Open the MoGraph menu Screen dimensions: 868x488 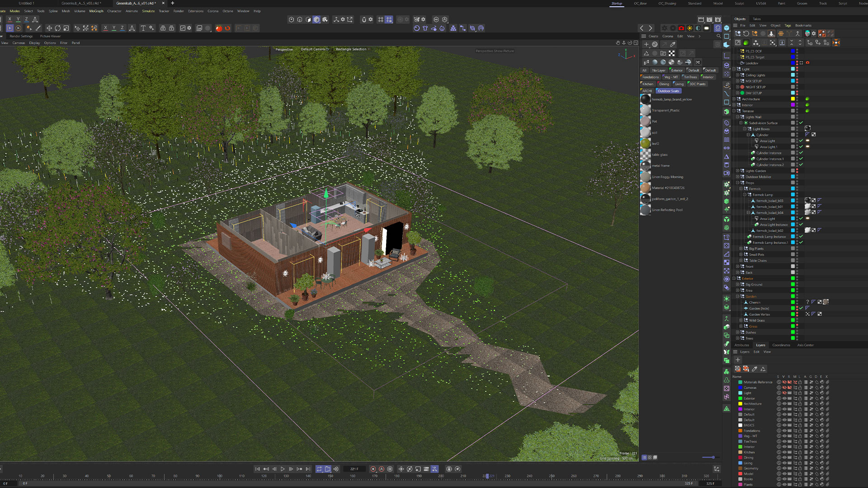(x=96, y=11)
